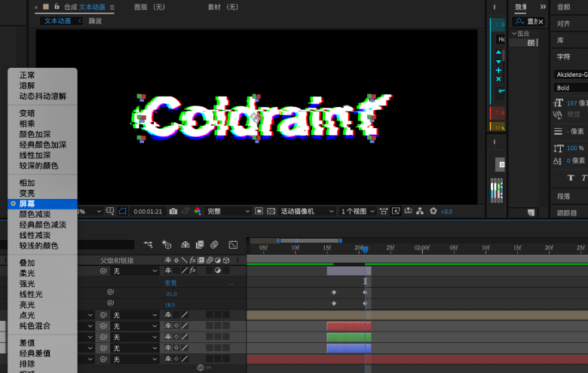Open the Akzidenz-G font family dropdown
Viewport: 588px width, 373px height.
571,75
